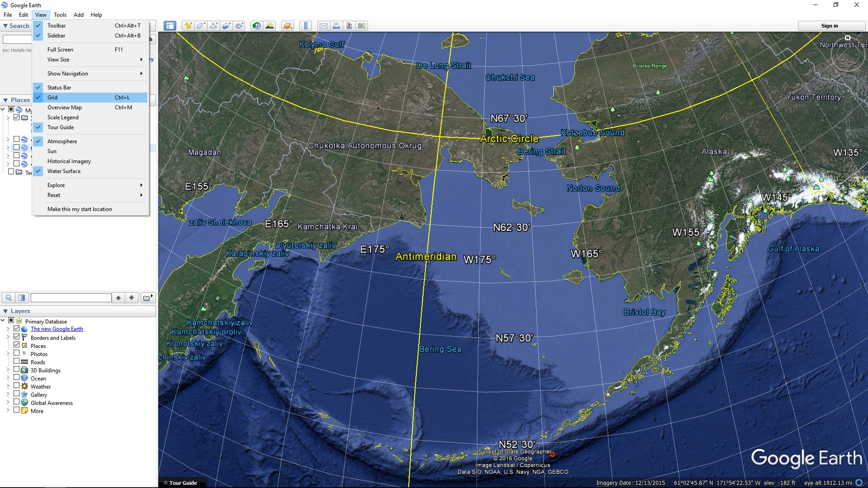Click the Save Image toolbar icon

click(349, 26)
